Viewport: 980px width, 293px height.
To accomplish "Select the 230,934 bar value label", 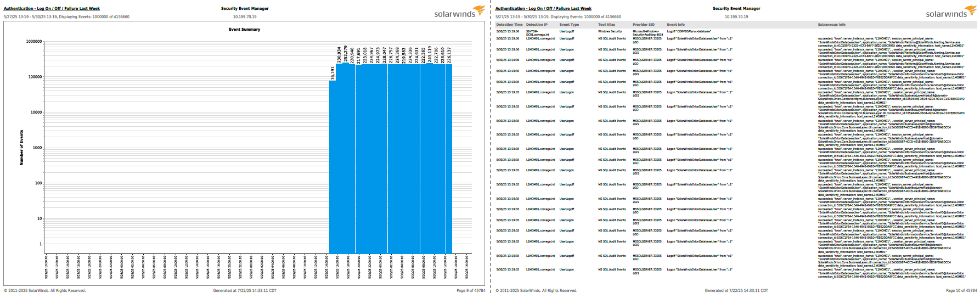I will click(339, 55).
